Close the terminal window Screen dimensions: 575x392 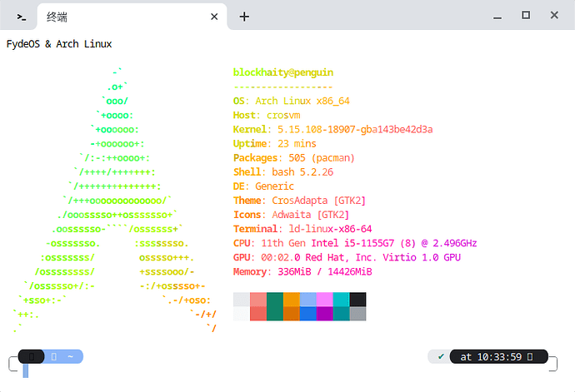554,15
